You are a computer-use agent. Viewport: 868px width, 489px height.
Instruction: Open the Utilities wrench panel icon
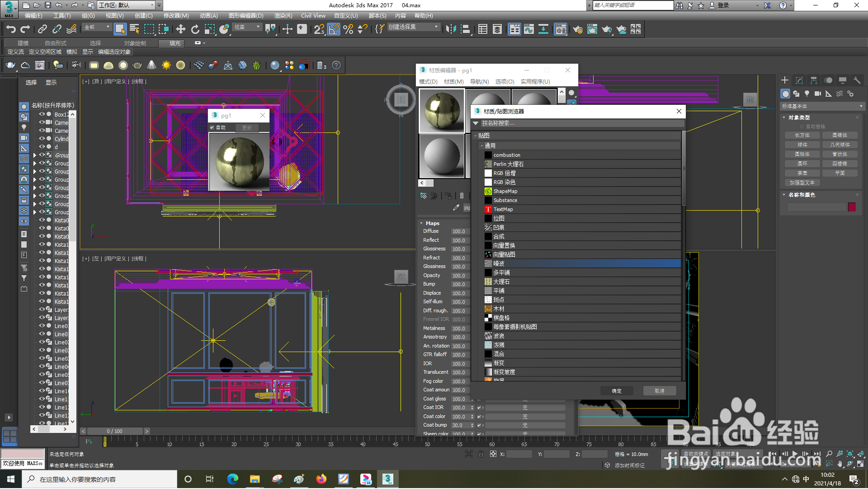857,80
